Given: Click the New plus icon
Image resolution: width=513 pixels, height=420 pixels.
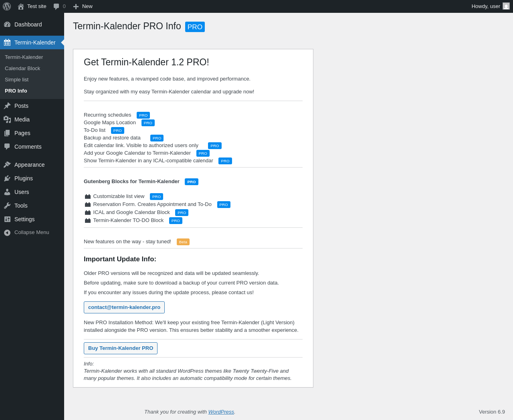Looking at the screenshot, I should click(x=76, y=6).
